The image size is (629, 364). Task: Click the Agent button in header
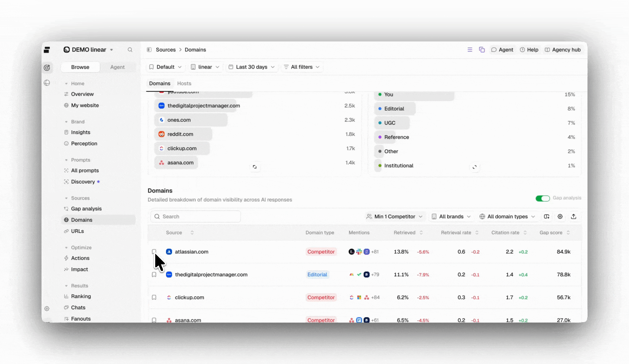point(502,50)
